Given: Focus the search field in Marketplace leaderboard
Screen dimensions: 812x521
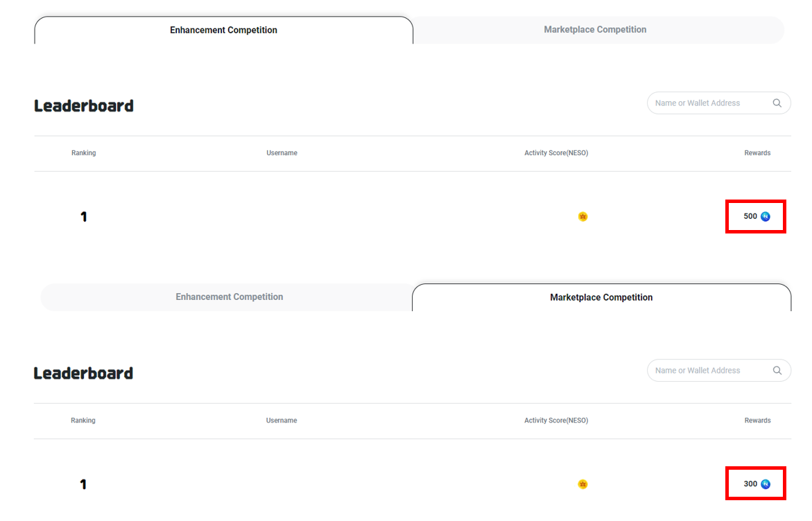Looking at the screenshot, I should (x=707, y=371).
